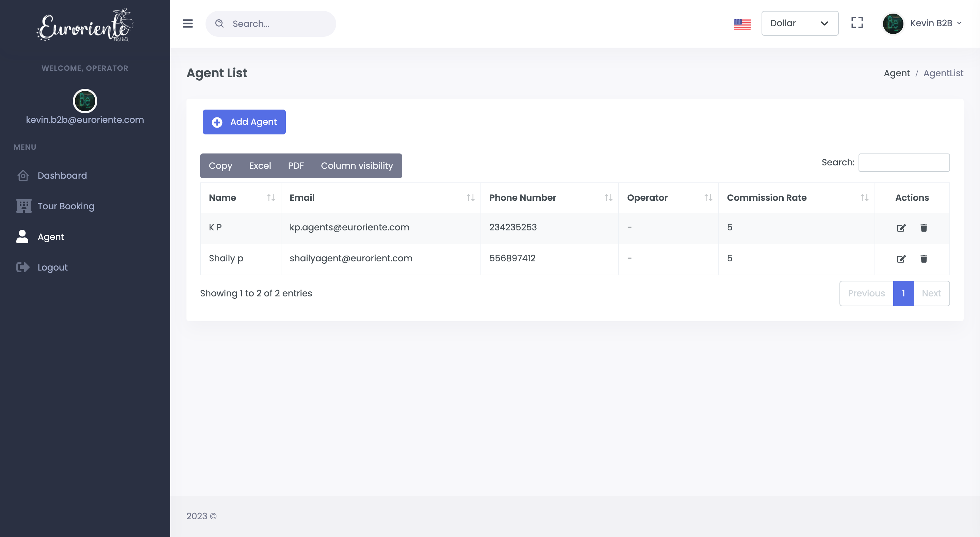The width and height of the screenshot is (980, 537).
Task: Select Agent in sidebar menu
Action: [x=51, y=237]
